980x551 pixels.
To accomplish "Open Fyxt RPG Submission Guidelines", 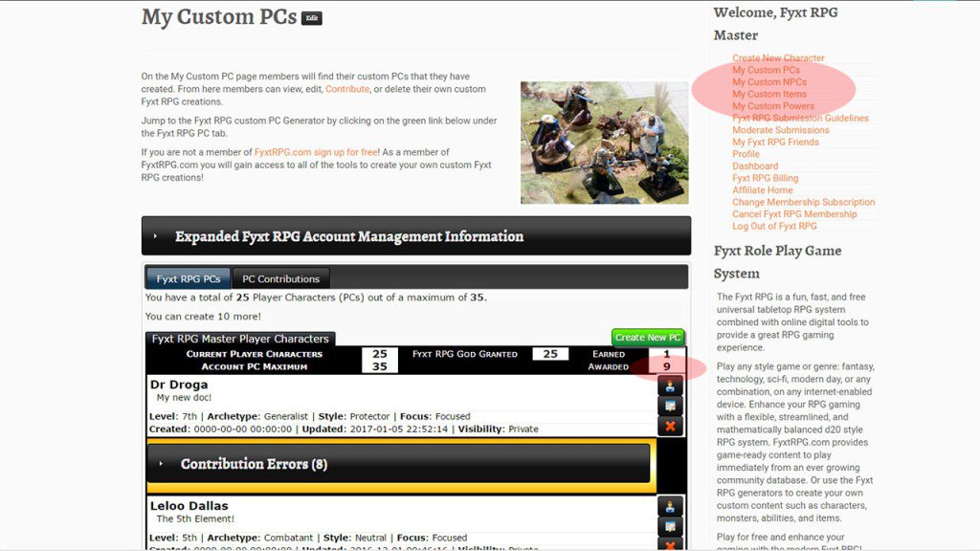I will pos(801,118).
